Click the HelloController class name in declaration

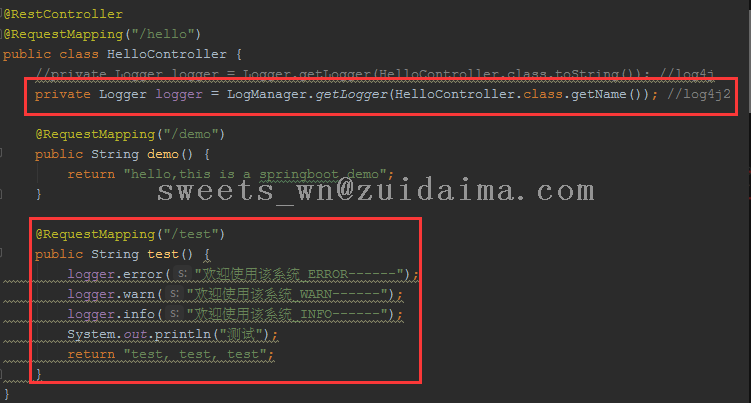[x=167, y=54]
